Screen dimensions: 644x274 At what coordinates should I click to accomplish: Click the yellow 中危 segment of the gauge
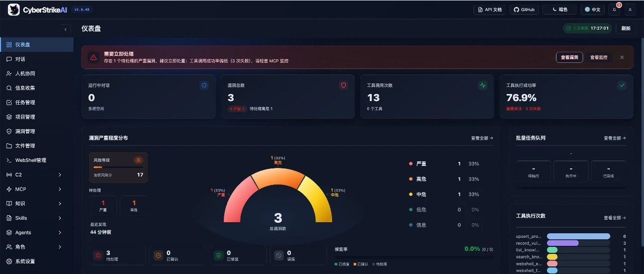(x=317, y=199)
